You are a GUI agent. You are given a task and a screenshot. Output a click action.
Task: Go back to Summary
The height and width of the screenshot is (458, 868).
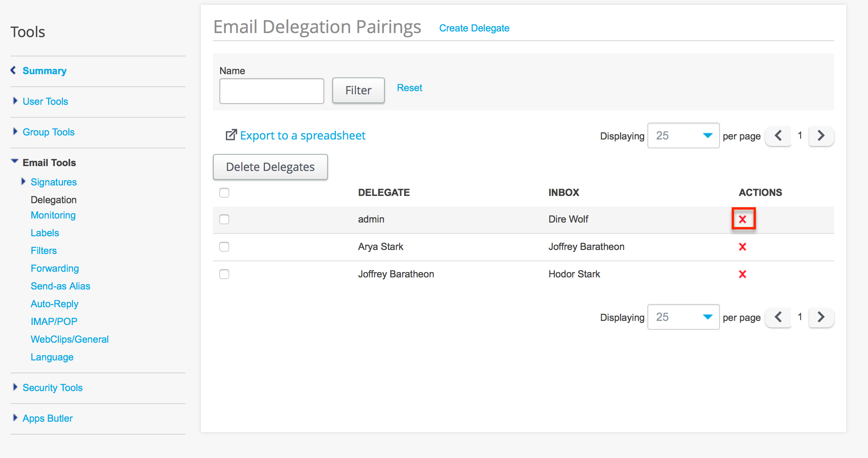44,71
